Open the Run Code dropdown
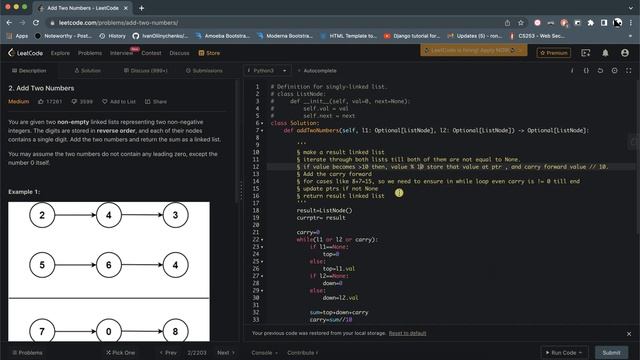Screen dimensions: 640x360 (563, 353)
